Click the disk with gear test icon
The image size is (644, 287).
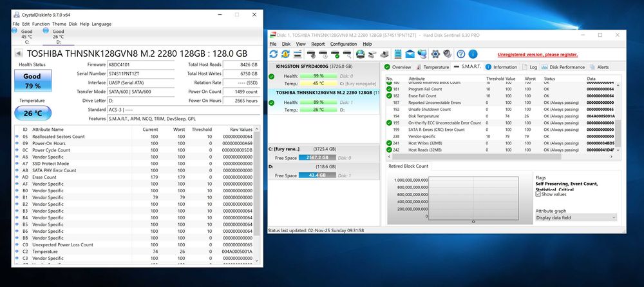311,54
